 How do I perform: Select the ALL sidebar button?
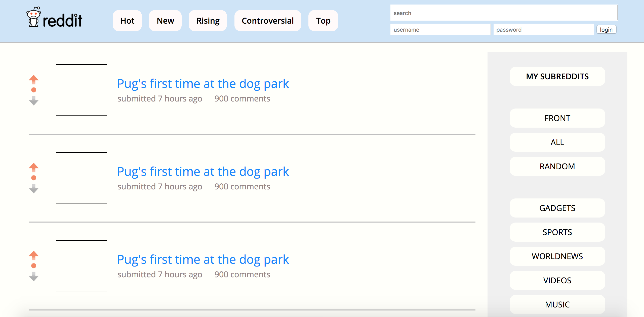[557, 142]
